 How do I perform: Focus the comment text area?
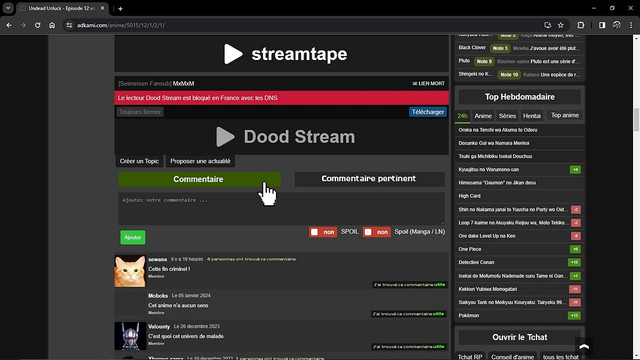click(281, 209)
